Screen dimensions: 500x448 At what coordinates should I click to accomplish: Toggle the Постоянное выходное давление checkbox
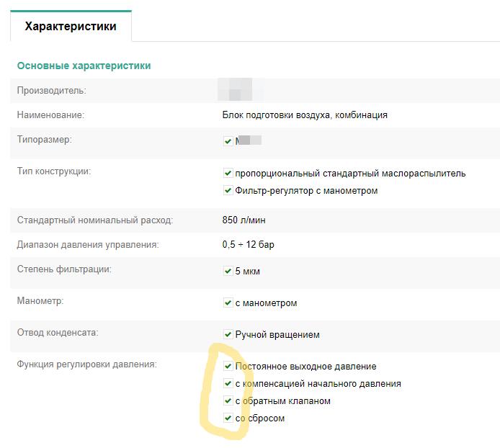point(228,366)
